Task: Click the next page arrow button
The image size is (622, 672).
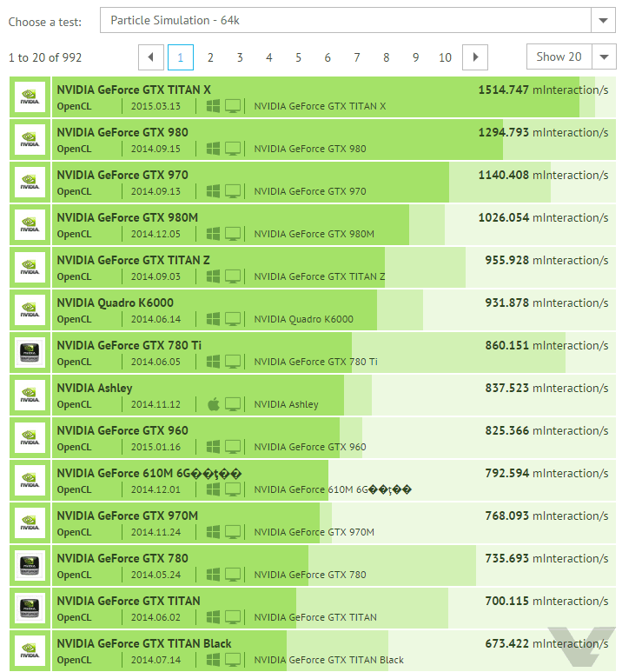Action: pyautogui.click(x=475, y=57)
